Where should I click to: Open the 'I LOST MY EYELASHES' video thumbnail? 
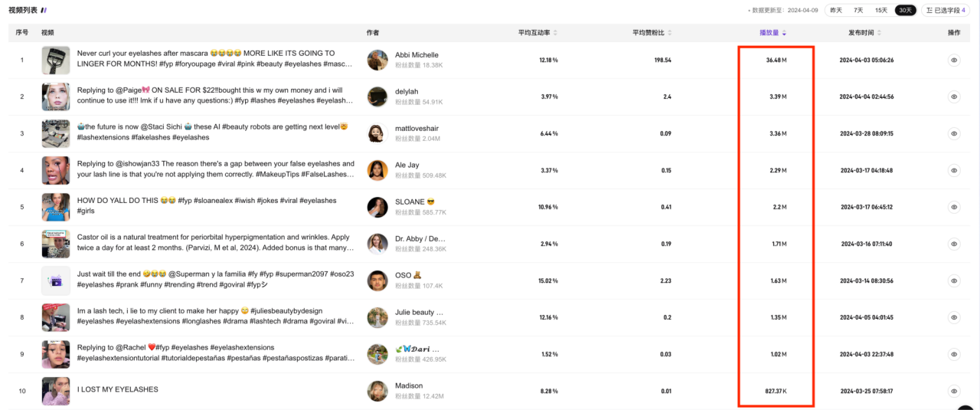point(56,391)
